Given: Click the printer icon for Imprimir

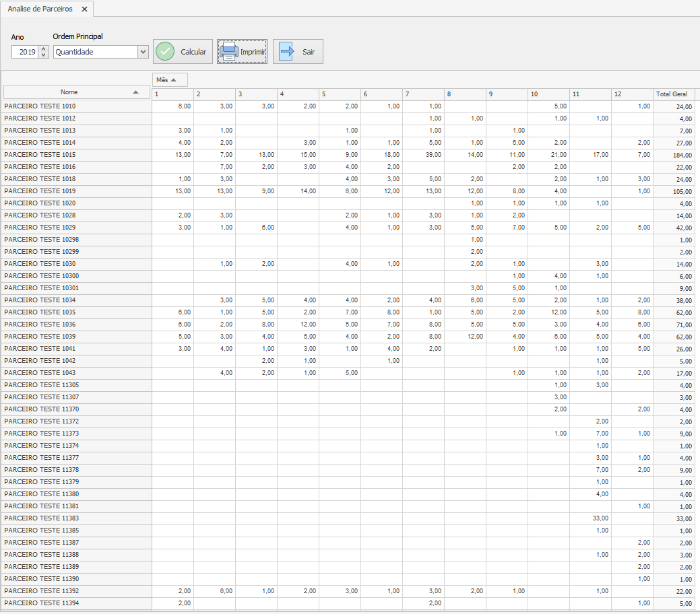Looking at the screenshot, I should (x=229, y=52).
